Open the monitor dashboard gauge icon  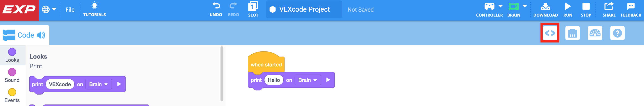pos(595,33)
